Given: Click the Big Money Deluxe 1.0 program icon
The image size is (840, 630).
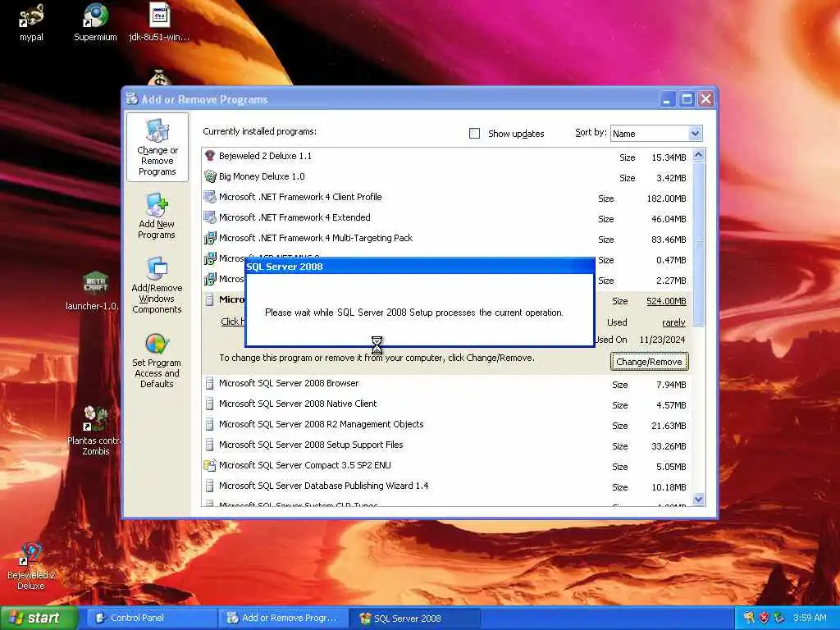Looking at the screenshot, I should tap(210, 176).
